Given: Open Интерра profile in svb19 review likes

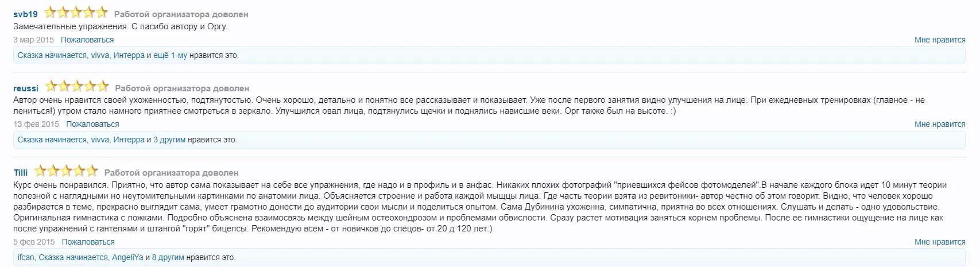Looking at the screenshot, I should [x=129, y=56].
